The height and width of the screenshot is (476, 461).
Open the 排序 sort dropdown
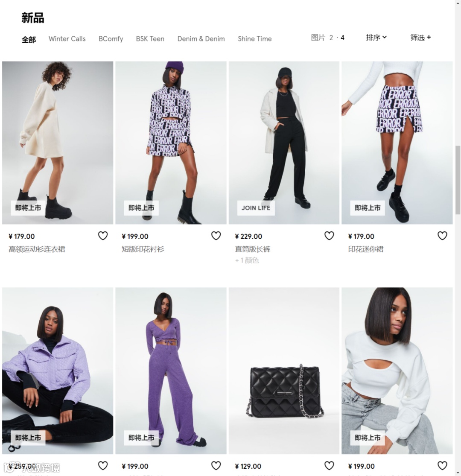[x=376, y=37]
